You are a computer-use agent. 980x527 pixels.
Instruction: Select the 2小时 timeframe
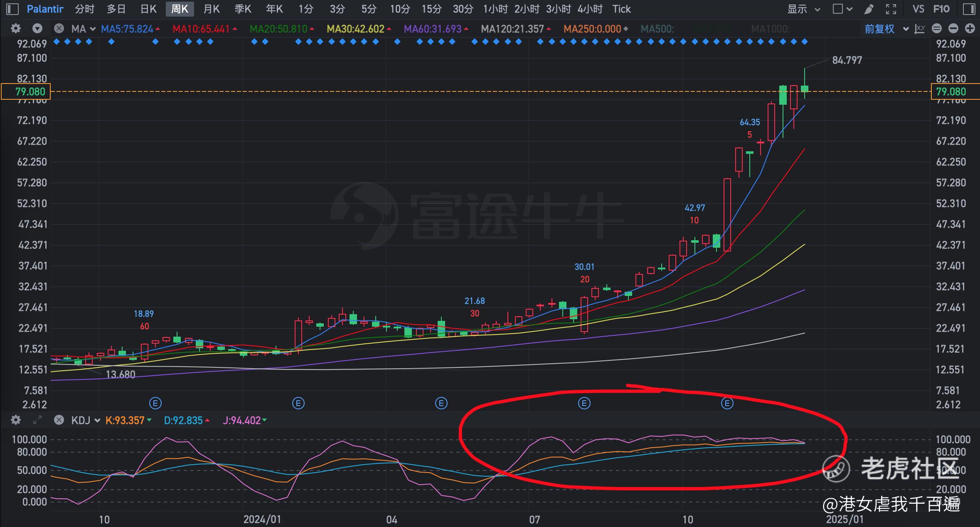click(527, 9)
